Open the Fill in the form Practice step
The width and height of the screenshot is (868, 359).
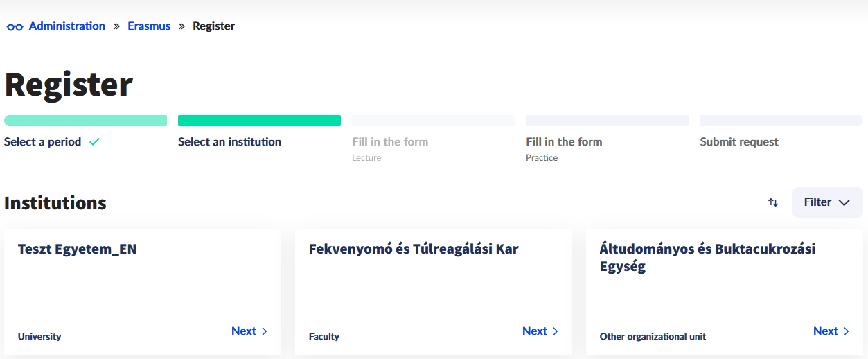[564, 142]
